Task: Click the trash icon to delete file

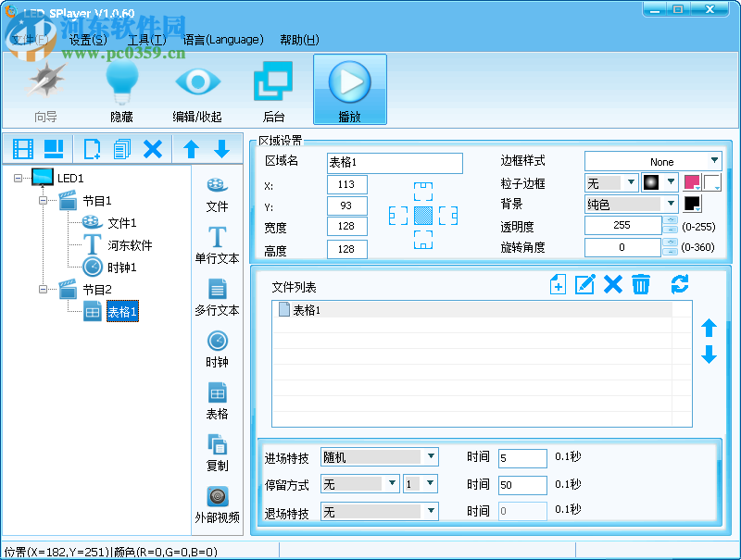Action: tap(640, 285)
